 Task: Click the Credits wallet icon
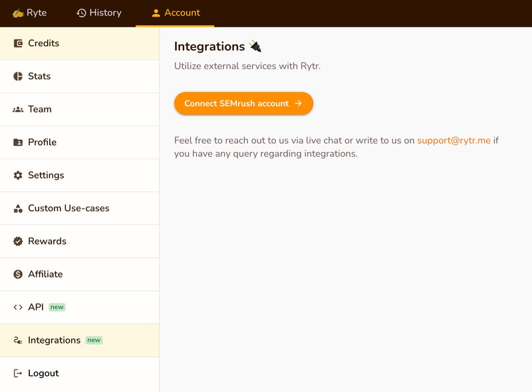tap(18, 44)
